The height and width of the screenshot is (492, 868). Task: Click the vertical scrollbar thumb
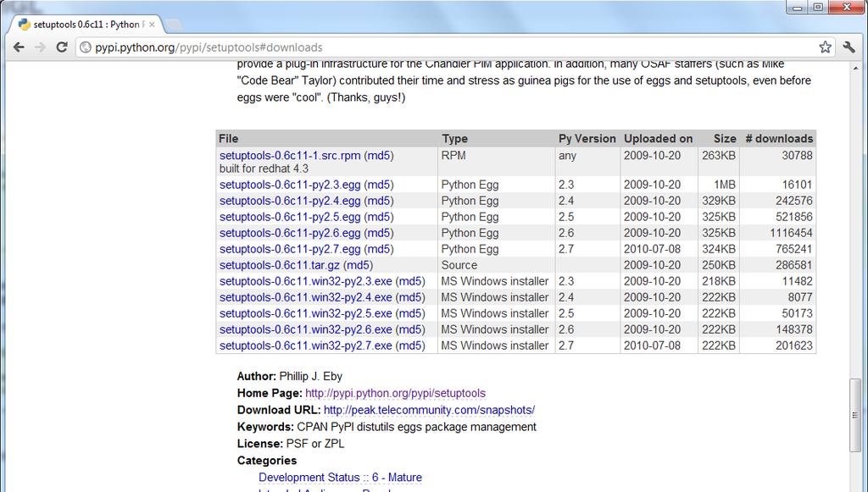855,415
